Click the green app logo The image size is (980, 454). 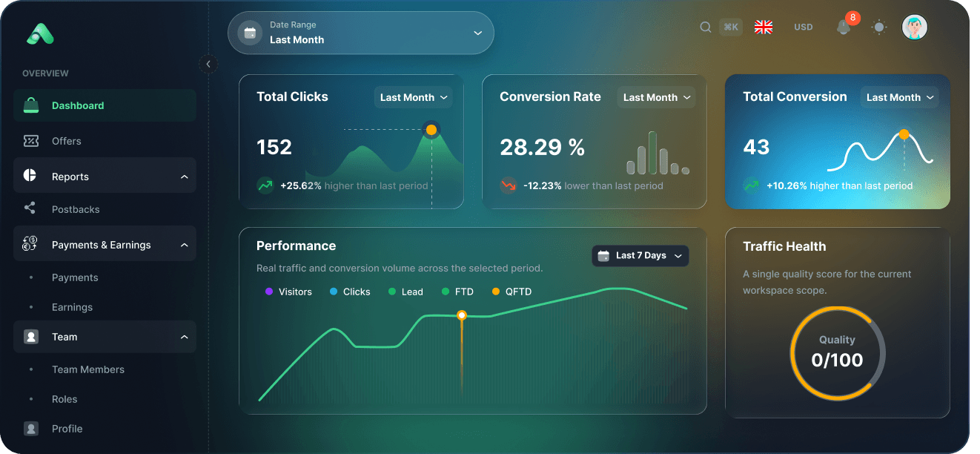[x=40, y=33]
